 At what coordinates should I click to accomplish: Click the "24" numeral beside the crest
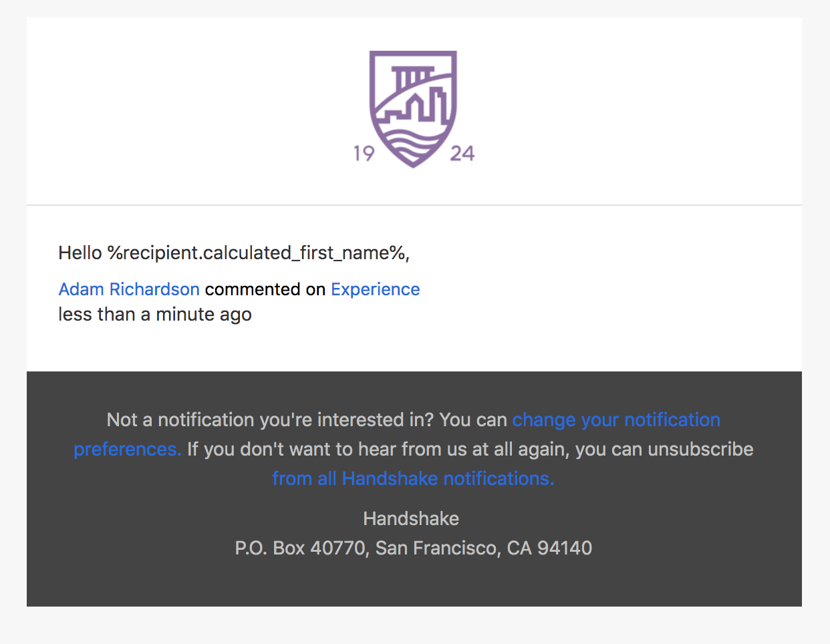tap(462, 154)
